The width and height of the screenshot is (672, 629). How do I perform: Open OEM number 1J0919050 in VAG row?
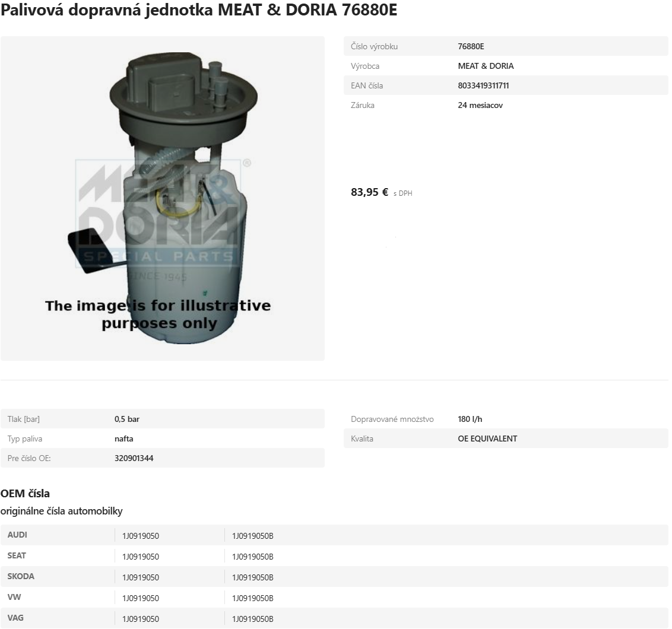click(141, 619)
